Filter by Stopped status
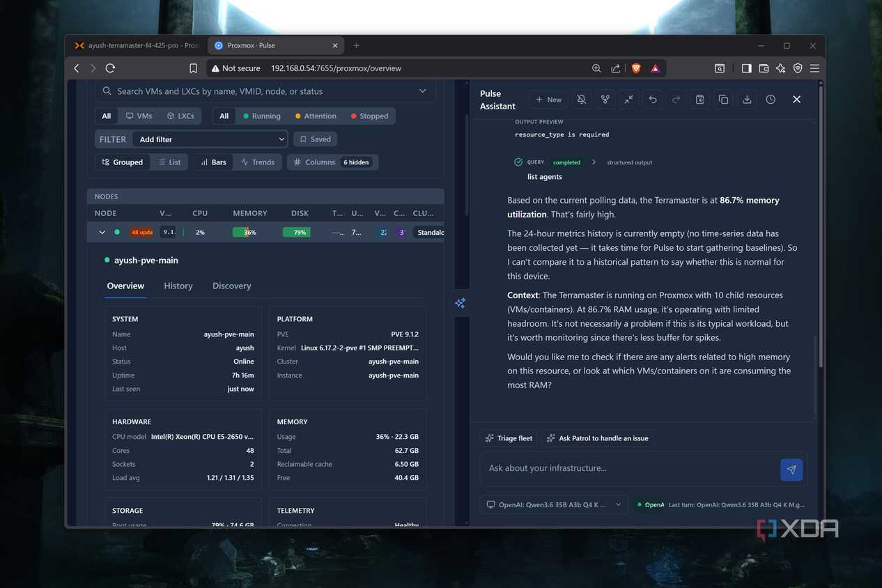 point(369,116)
